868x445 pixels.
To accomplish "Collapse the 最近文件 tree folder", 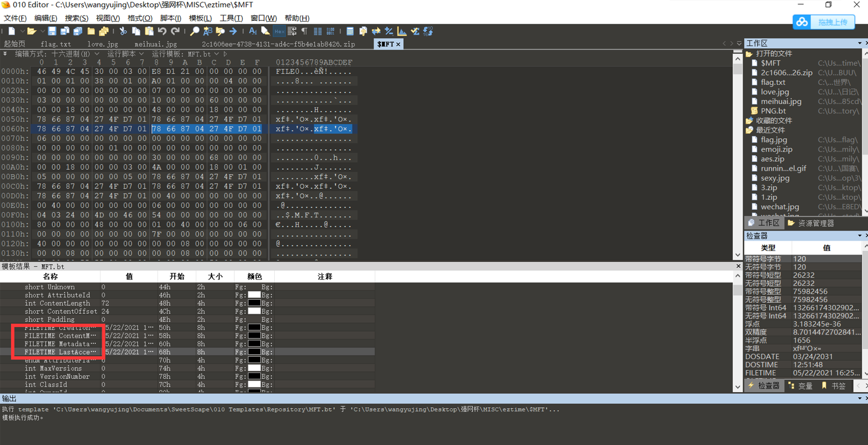I will (x=749, y=130).
